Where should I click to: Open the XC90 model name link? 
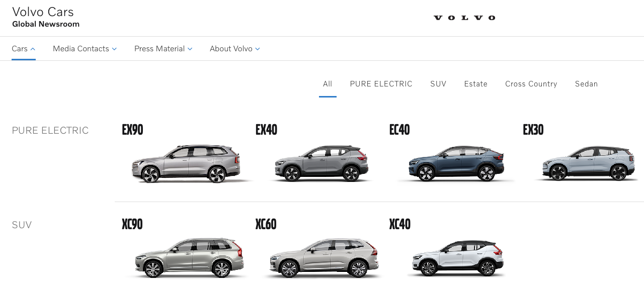point(132,224)
